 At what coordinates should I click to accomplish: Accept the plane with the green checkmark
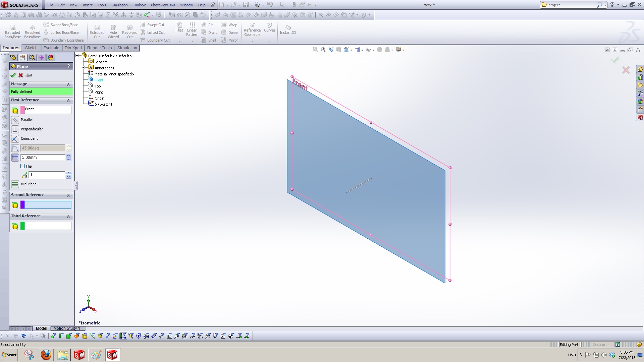point(13,75)
